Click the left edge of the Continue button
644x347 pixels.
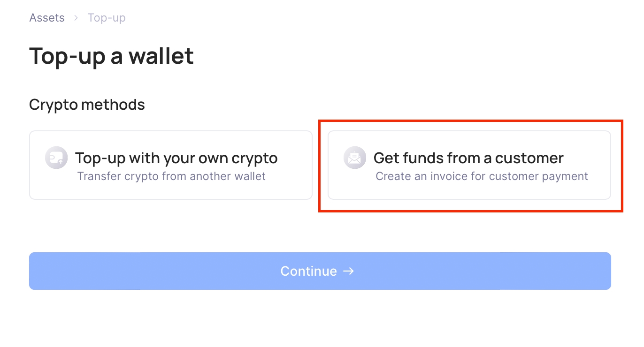click(x=38, y=271)
